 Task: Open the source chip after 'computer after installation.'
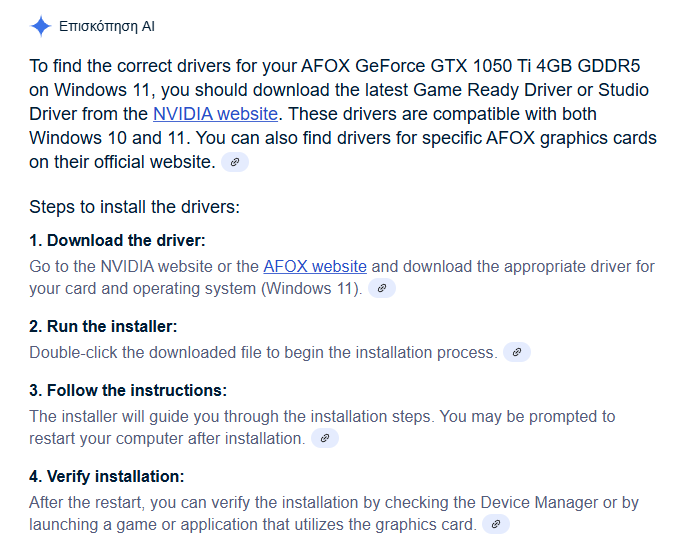pyautogui.click(x=325, y=438)
